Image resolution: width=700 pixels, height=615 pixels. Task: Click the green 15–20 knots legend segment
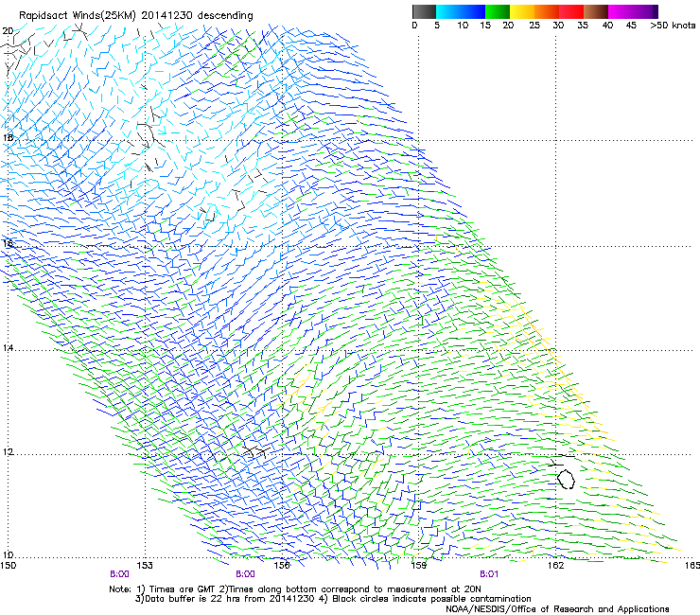click(x=498, y=11)
